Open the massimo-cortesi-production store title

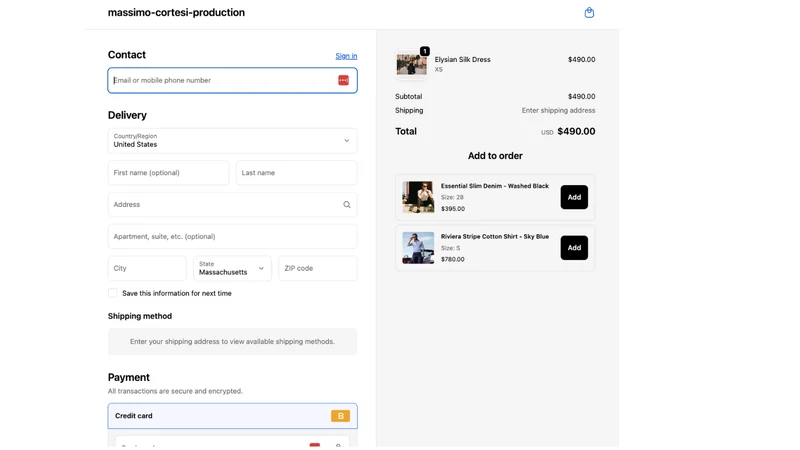tap(176, 12)
